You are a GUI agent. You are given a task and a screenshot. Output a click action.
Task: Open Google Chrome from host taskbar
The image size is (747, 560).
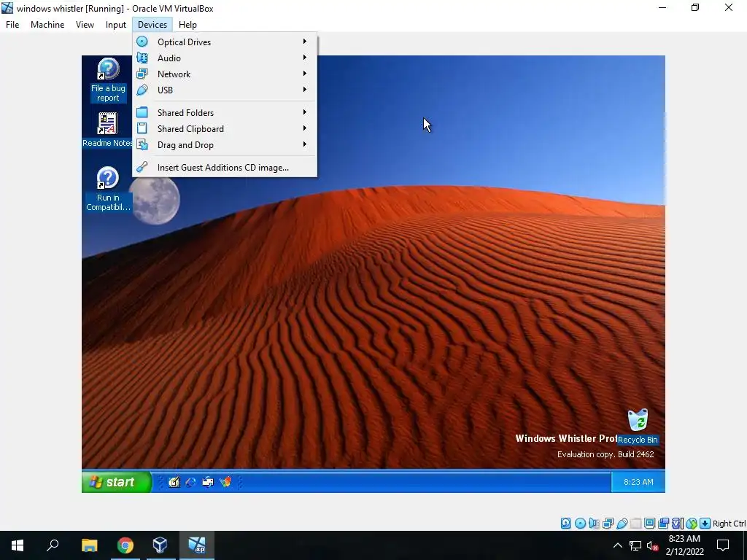pyautogui.click(x=125, y=545)
